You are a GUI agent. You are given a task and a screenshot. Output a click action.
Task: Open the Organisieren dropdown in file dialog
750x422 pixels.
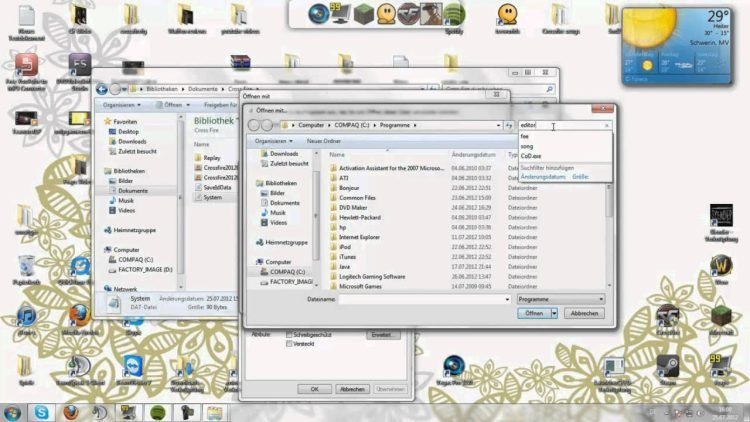coord(274,141)
